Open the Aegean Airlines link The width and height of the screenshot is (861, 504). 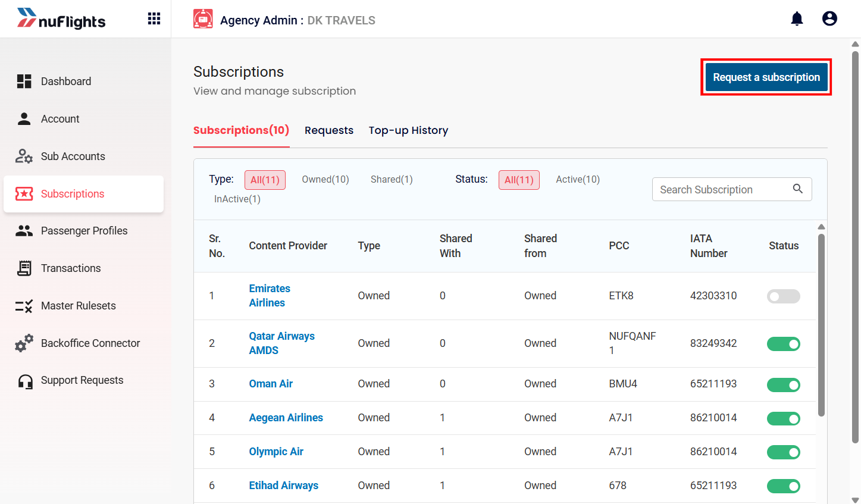286,418
